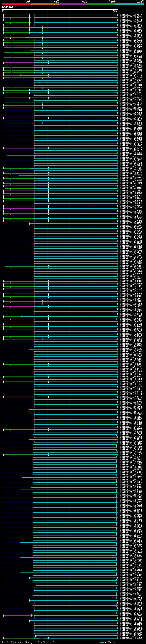Click hit label UniRef100_P04782
Screen dimensions: 146x644
point(131,314)
